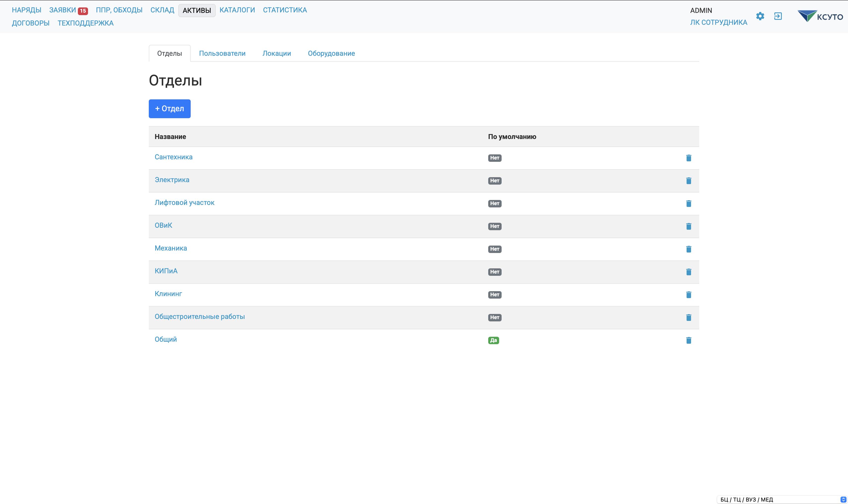Click the green Да badge for Общий
848x504 pixels.
[493, 340]
